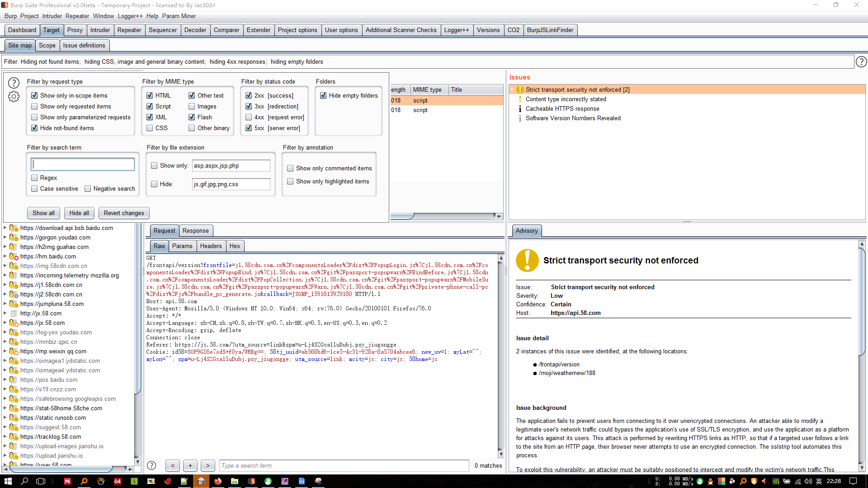Image resolution: width=868 pixels, height=488 pixels.
Task: Uncheck Hide empty folders
Action: pyautogui.click(x=323, y=96)
